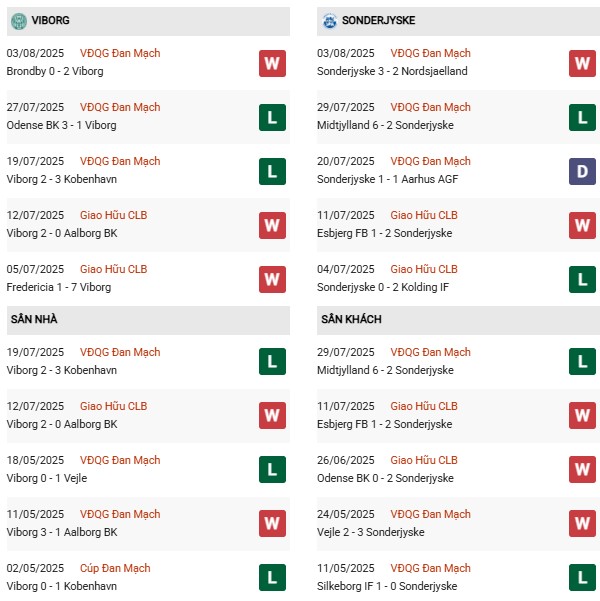
Task: Click the 03/08/2025 date in Viborg's list
Action: (35, 53)
